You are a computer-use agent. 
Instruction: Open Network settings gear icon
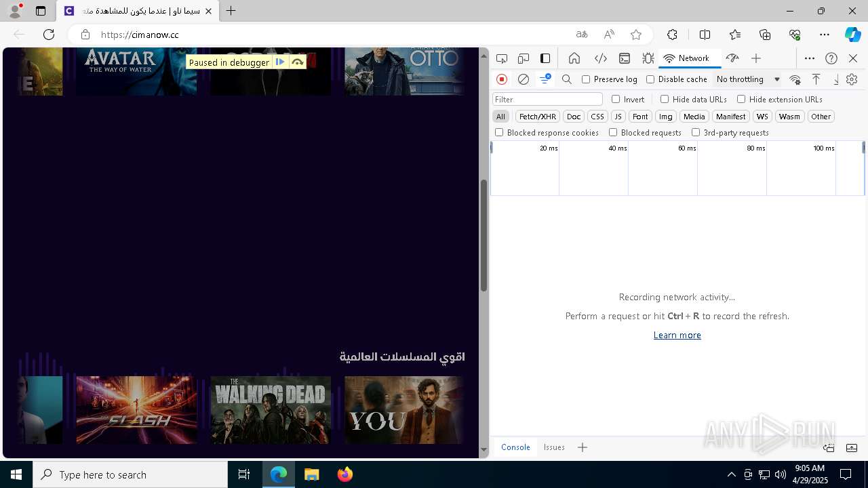(x=852, y=79)
